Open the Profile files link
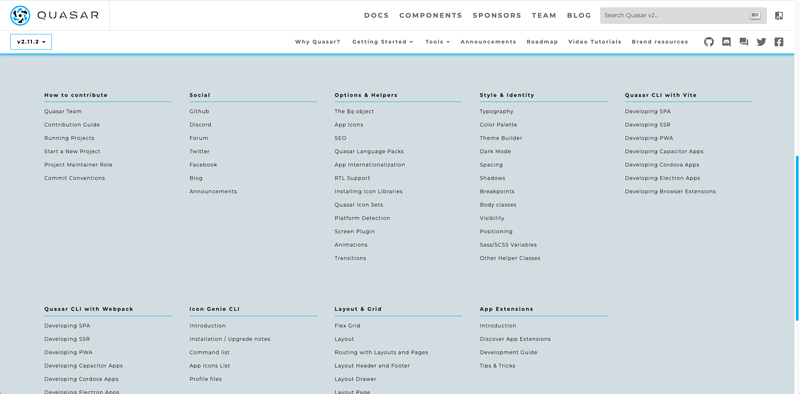 coord(205,379)
